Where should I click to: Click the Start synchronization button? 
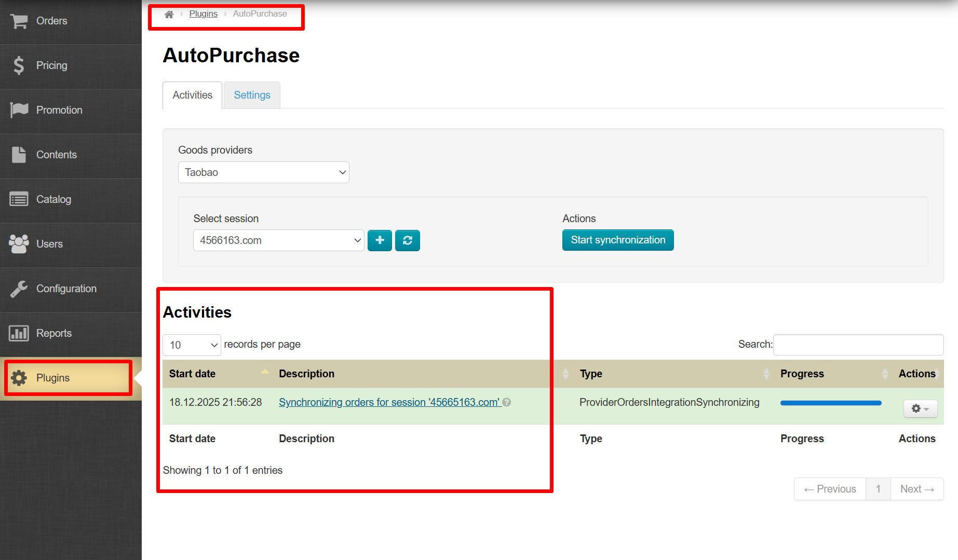617,240
